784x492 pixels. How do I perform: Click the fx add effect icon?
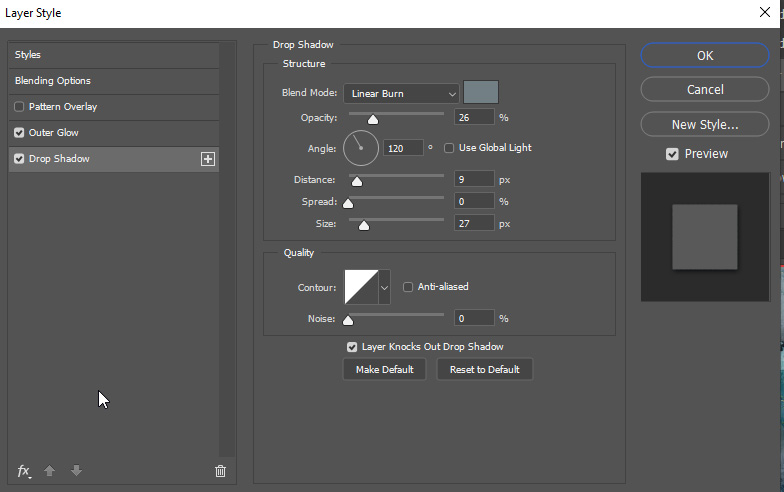coord(24,471)
